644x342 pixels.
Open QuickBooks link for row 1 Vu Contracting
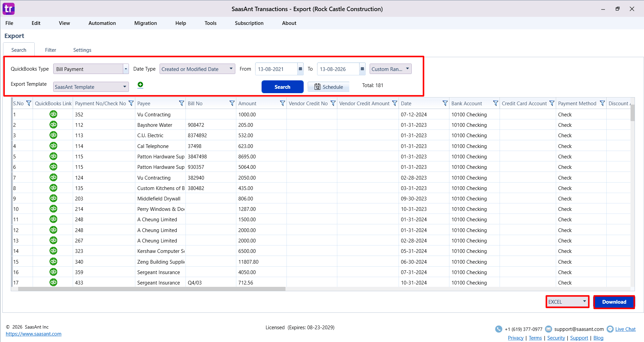[53, 114]
